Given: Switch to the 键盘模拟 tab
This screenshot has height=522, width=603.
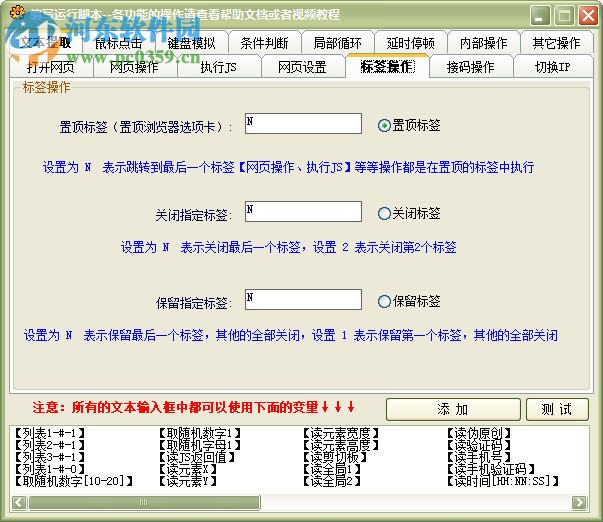Looking at the screenshot, I should tap(192, 43).
